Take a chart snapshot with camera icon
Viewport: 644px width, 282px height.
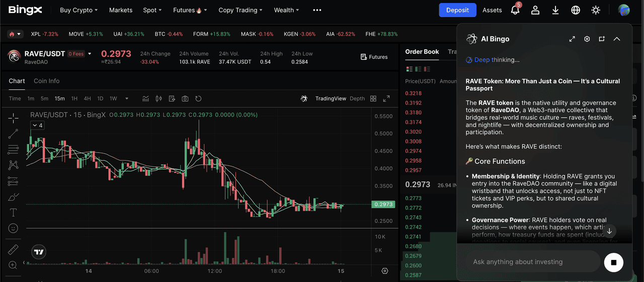pyautogui.click(x=185, y=99)
